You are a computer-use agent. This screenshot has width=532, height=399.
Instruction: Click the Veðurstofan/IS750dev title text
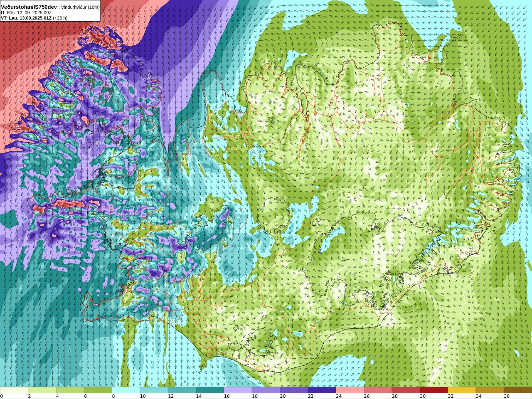[x=29, y=7]
